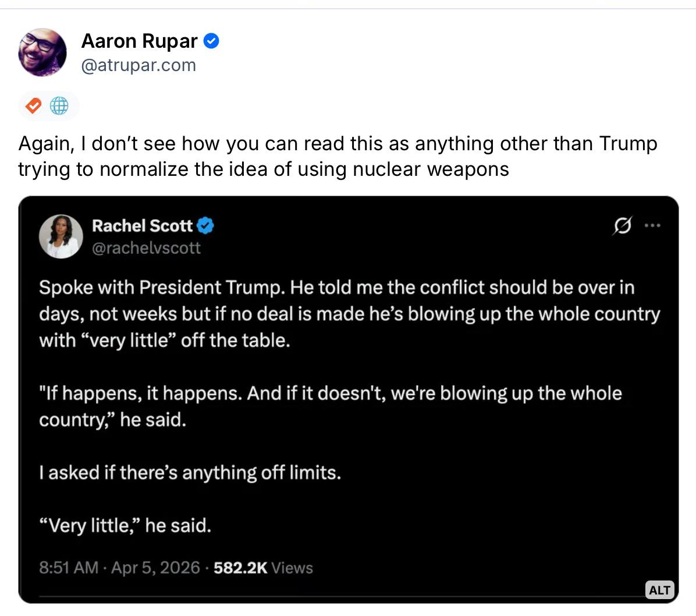Viewport: 696px width, 616px height.
Task: Click the "If happens, it happens" quote
Action: click(x=330, y=406)
